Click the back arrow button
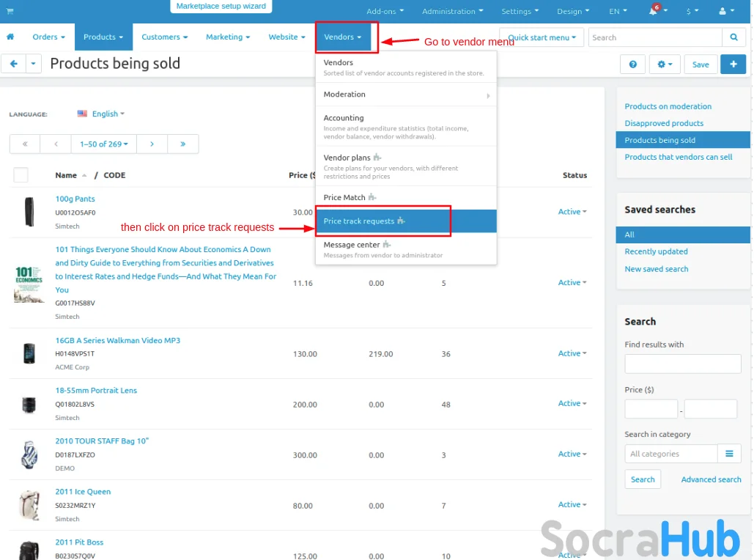This screenshot has width=754, height=560. click(x=13, y=64)
